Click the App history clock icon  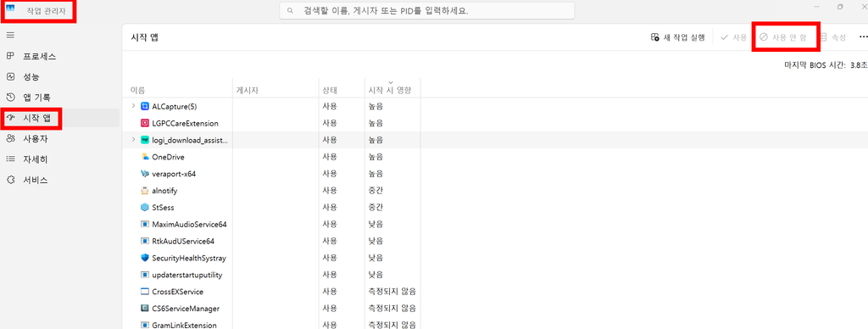point(10,98)
